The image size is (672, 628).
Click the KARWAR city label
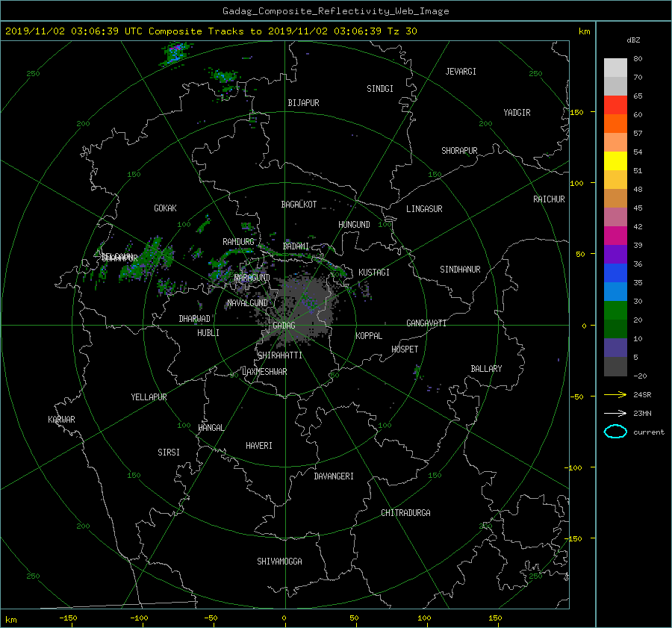[x=61, y=420]
